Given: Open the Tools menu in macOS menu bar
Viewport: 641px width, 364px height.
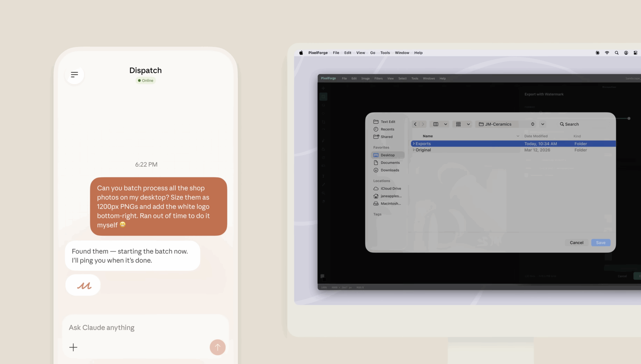Looking at the screenshot, I should pyautogui.click(x=385, y=53).
